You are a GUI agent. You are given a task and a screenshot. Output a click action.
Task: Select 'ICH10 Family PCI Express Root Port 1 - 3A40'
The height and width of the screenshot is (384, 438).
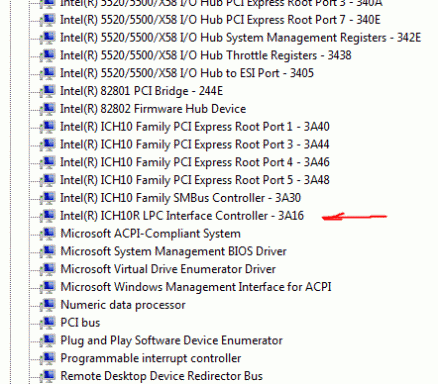(x=195, y=127)
